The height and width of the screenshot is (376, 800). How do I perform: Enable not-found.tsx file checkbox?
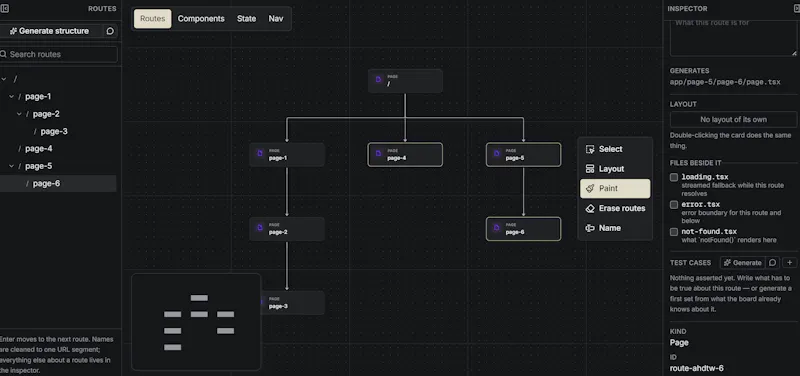point(674,232)
